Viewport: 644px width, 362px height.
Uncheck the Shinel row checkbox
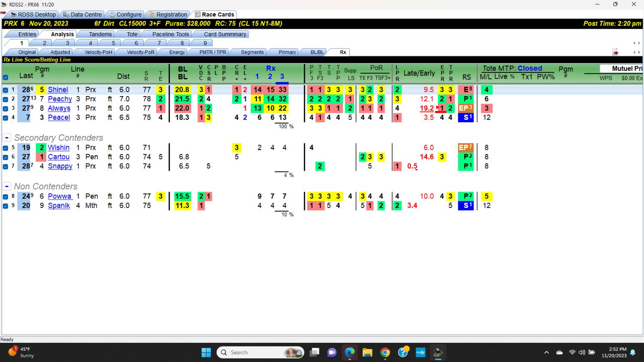(6, 90)
